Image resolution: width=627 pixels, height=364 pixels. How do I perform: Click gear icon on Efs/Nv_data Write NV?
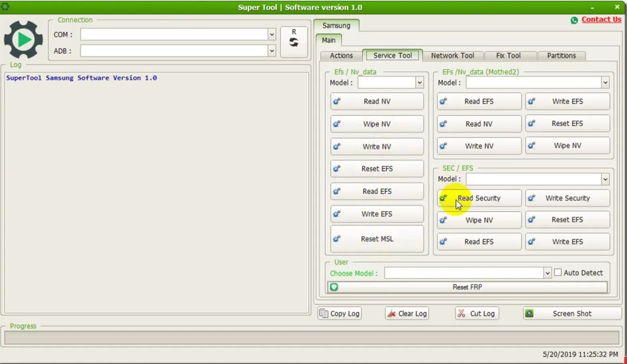pyautogui.click(x=337, y=147)
